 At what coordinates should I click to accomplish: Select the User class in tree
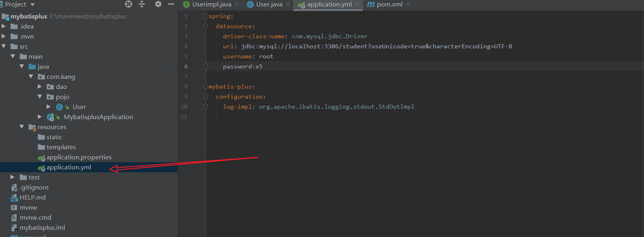(79, 107)
